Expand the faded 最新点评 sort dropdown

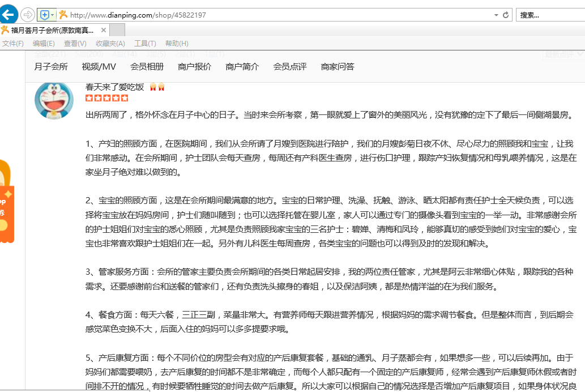click(x=563, y=55)
